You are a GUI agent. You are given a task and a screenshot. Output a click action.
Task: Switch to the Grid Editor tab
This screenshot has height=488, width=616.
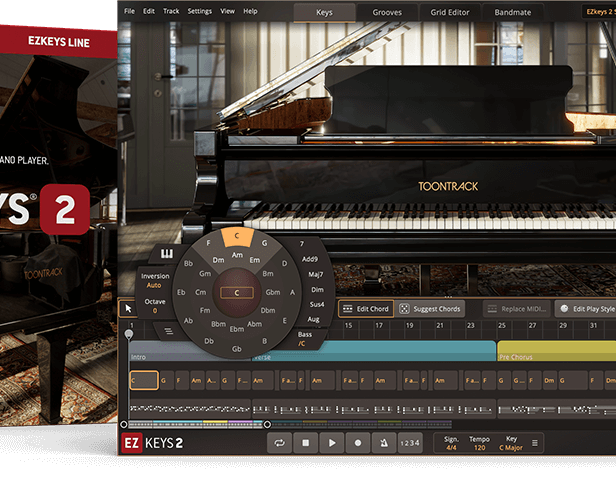(x=450, y=13)
